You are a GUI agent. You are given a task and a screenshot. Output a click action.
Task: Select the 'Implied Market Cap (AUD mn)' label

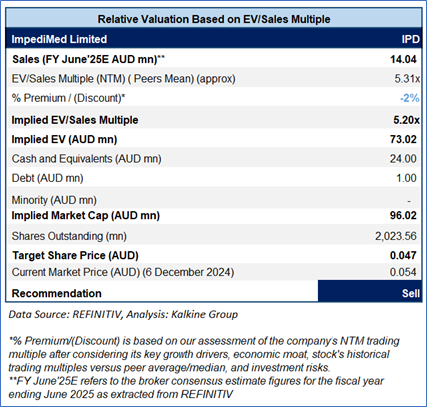tap(86, 216)
